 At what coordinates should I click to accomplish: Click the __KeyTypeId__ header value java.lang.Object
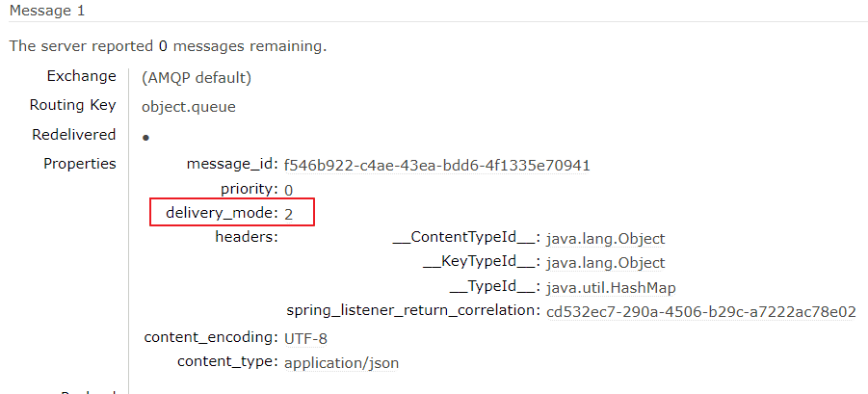605,262
